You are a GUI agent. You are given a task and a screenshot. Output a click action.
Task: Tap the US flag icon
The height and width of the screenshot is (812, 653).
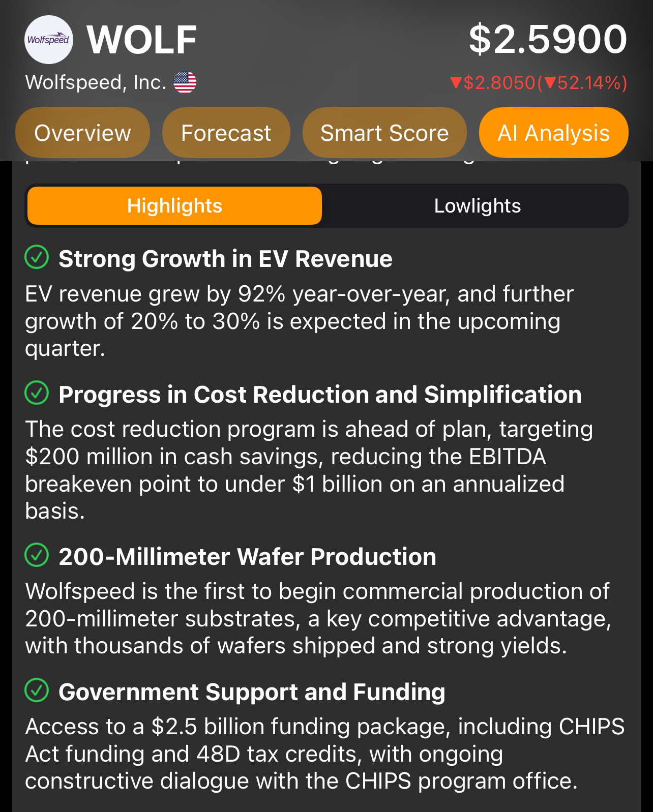click(185, 82)
